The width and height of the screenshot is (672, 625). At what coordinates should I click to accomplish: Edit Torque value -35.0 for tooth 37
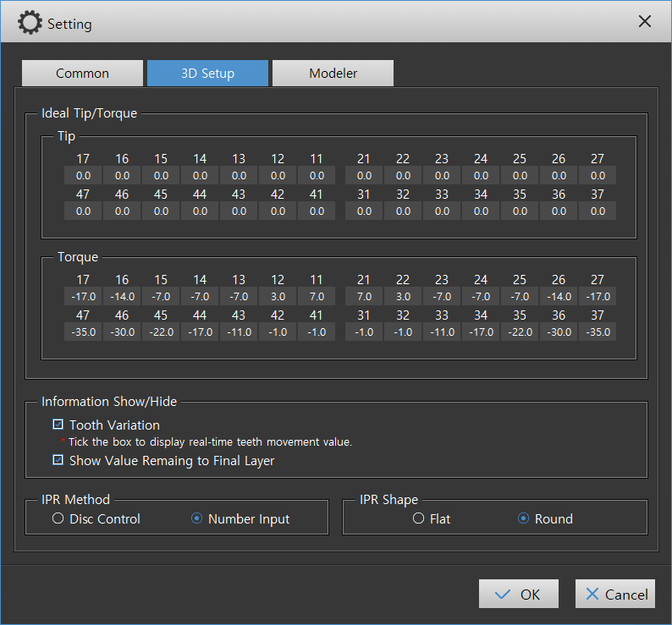click(x=598, y=332)
